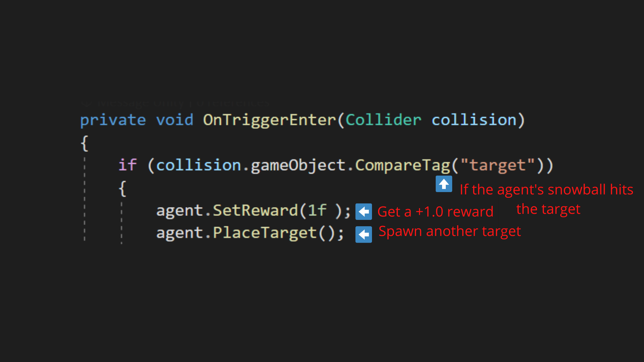Click the upward arrow annotation icon
The height and width of the screenshot is (362, 644).
444,184
